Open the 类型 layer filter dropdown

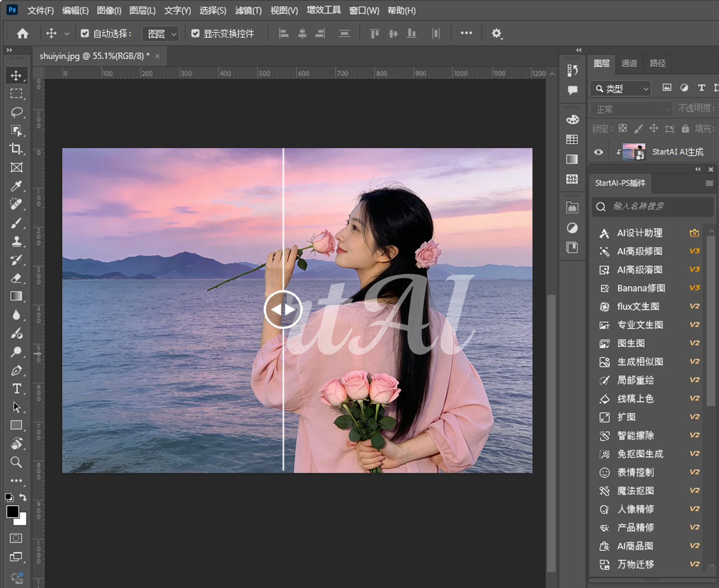(621, 89)
